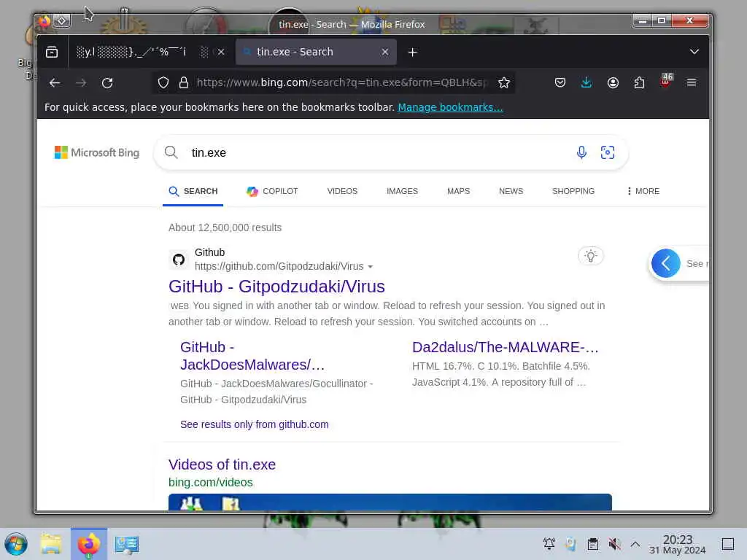Open a new tab with the plus button
Image resolution: width=747 pixels, height=560 pixels.
coord(413,52)
